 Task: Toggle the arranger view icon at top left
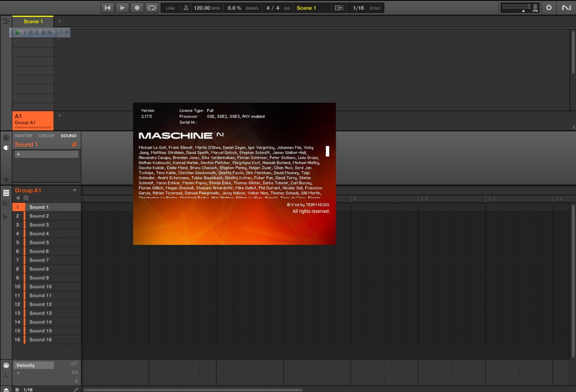(6, 21)
